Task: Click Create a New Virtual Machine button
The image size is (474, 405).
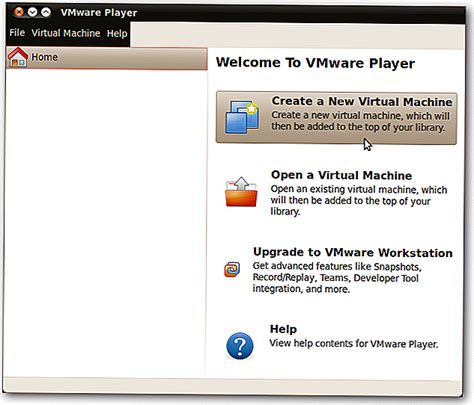Action: 336,118
